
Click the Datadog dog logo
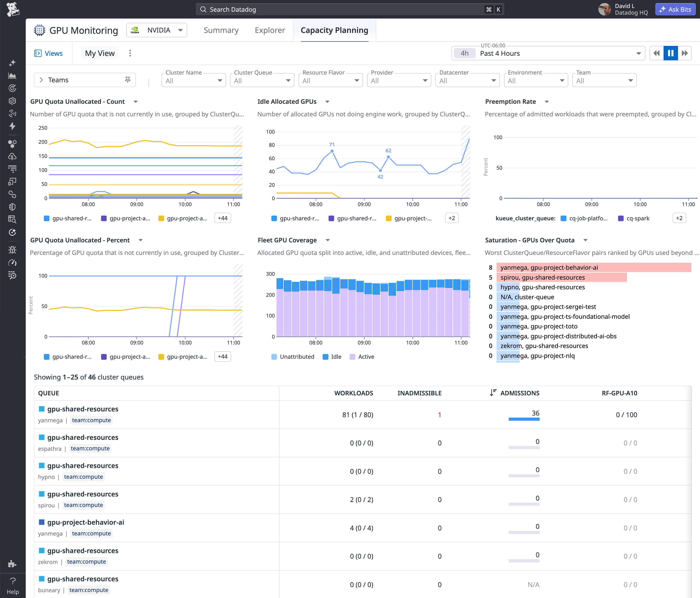click(13, 9)
